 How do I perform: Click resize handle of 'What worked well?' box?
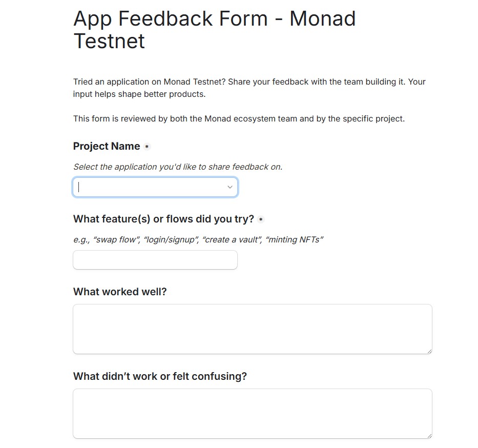[x=429, y=351]
